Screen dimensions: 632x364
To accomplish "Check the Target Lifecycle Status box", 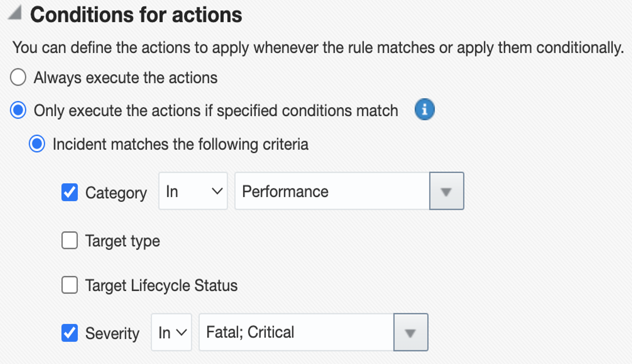I will pyautogui.click(x=70, y=285).
